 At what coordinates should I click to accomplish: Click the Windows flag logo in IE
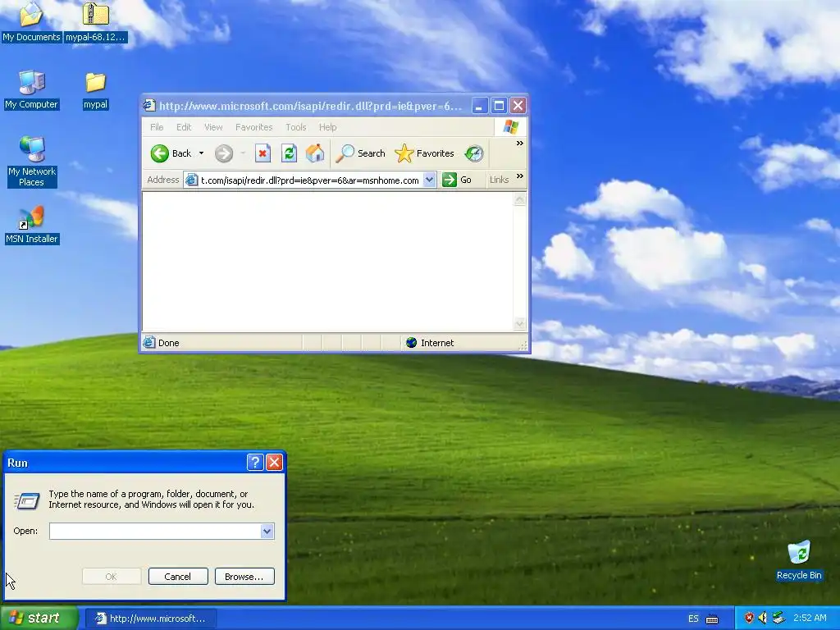[510, 127]
